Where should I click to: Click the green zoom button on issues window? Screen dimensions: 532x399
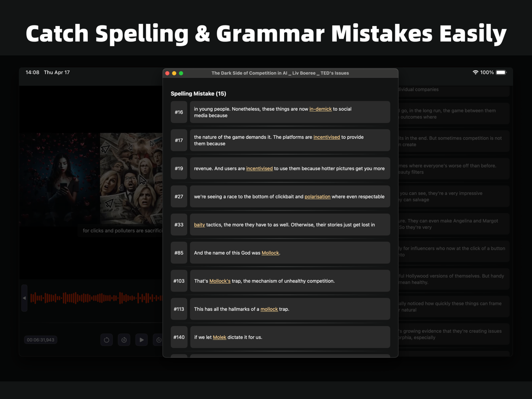(x=181, y=73)
